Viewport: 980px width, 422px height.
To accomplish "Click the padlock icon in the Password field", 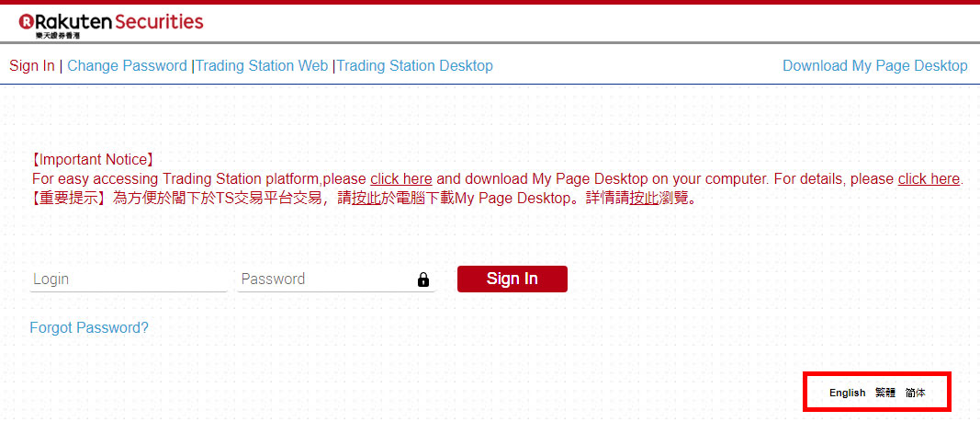I will point(422,279).
